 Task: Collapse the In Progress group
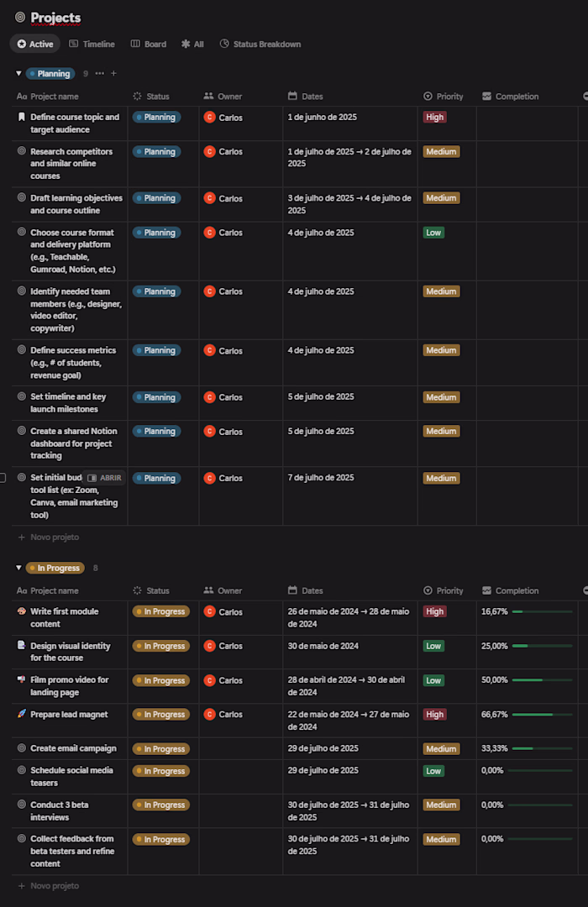(x=18, y=568)
